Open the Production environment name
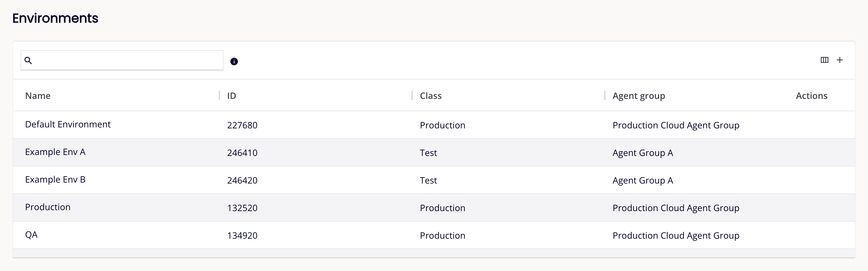 (48, 207)
